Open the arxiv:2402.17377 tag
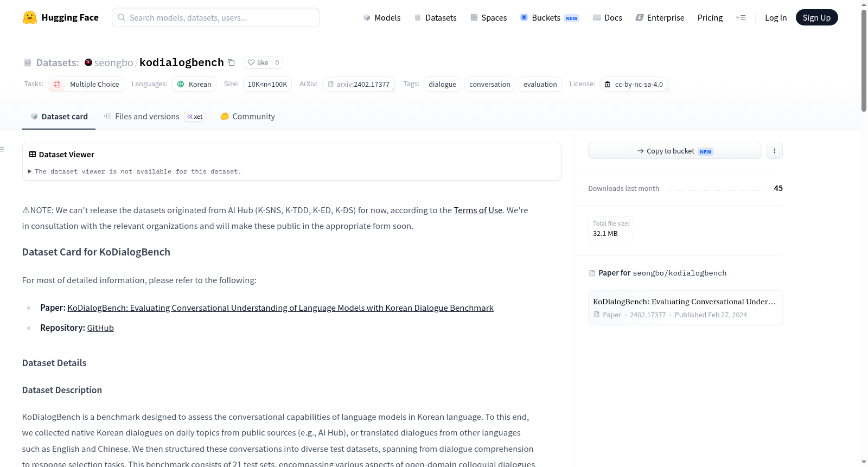 tap(359, 84)
